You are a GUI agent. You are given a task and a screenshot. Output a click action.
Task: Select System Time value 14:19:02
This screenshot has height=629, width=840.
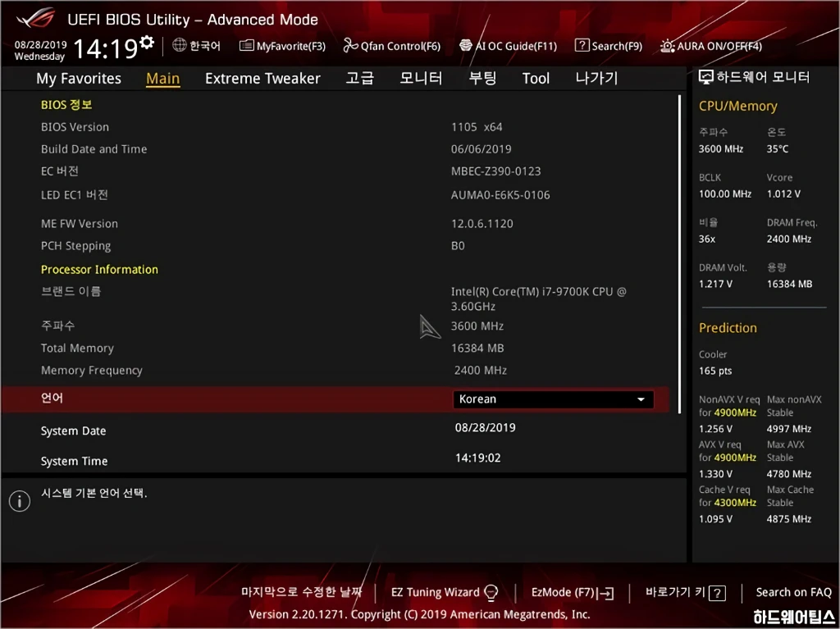click(x=478, y=458)
